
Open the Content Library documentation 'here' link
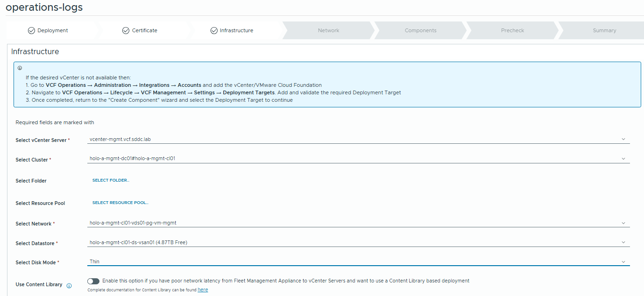203,290
